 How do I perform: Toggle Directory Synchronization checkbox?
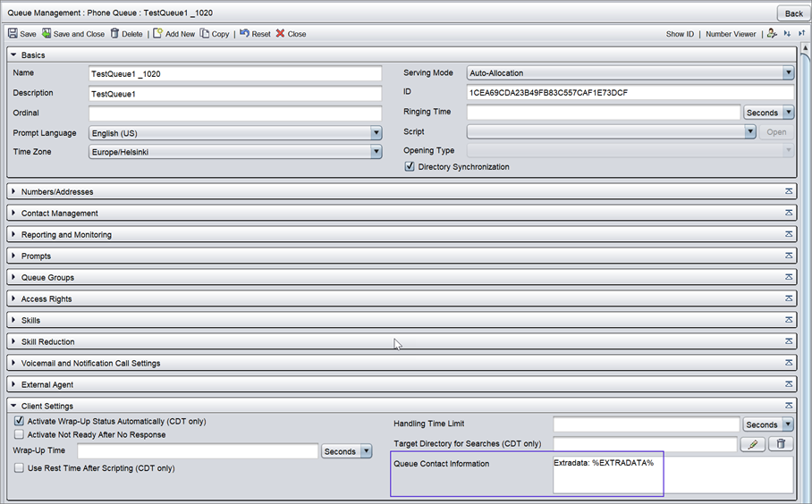pos(410,167)
